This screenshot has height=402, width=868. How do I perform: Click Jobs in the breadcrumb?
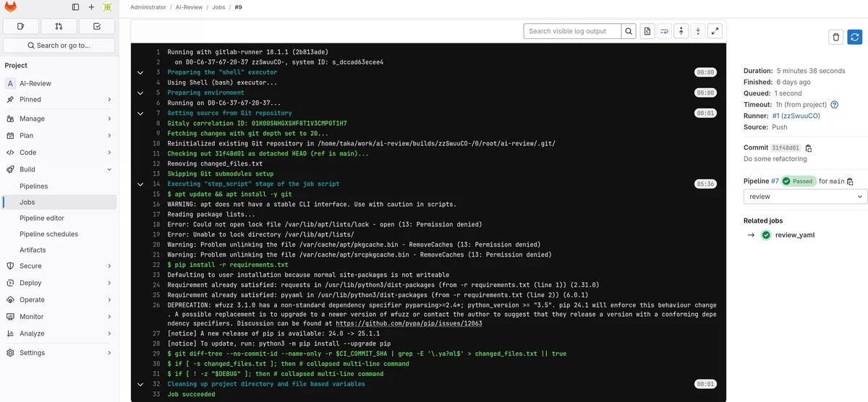pos(218,7)
